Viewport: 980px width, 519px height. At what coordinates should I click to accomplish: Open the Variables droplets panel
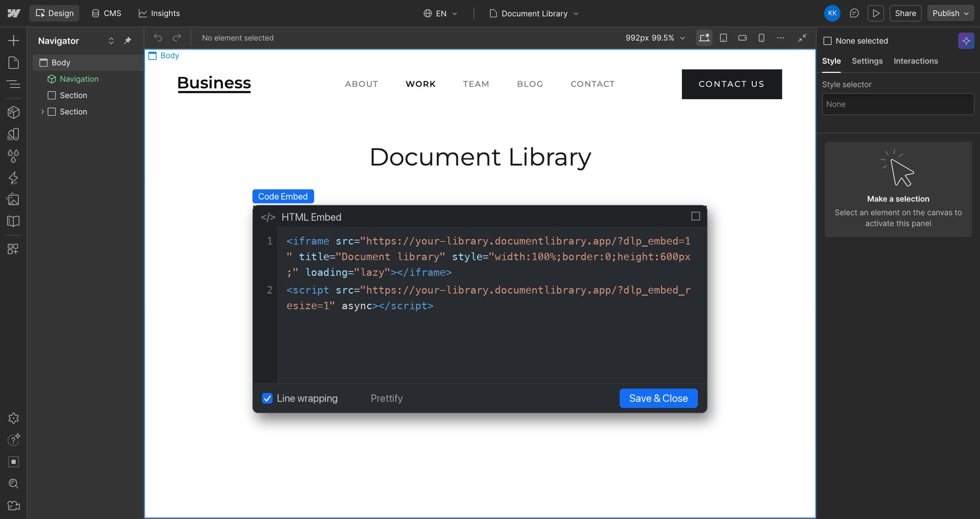(13, 156)
